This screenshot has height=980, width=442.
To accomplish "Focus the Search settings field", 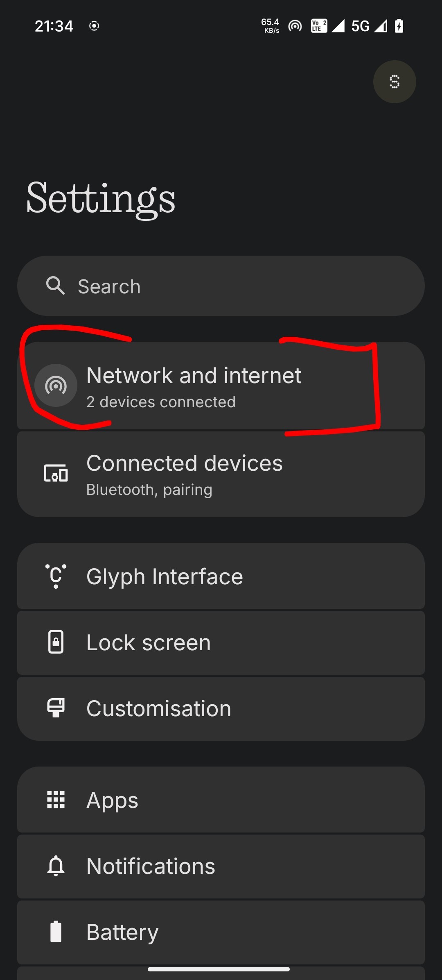I will (221, 286).
